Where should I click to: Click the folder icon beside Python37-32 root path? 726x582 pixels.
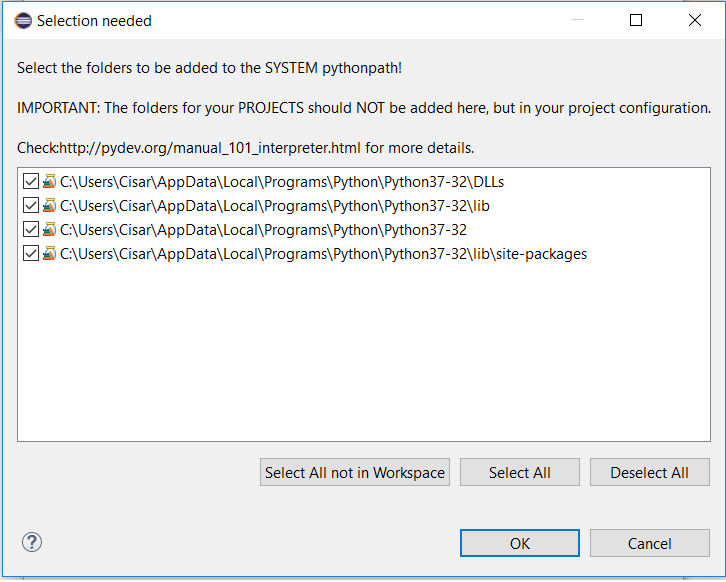coord(49,230)
